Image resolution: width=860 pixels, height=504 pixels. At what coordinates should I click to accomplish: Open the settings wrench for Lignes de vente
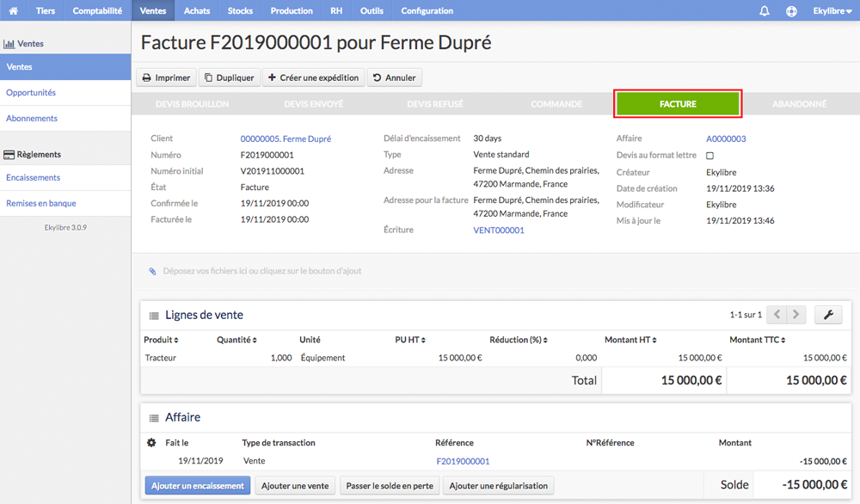tap(828, 314)
